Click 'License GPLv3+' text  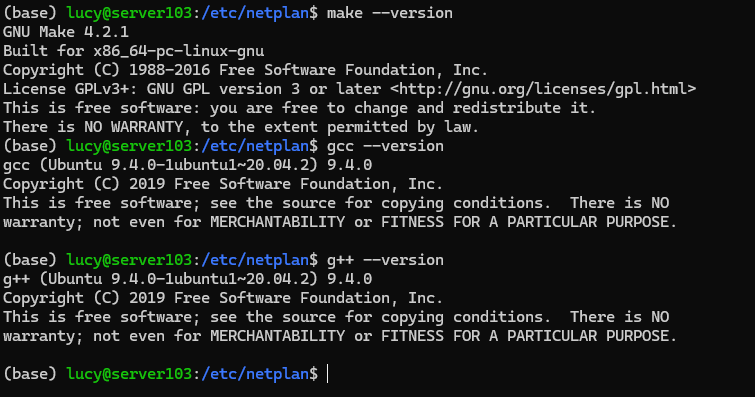(x=70, y=89)
